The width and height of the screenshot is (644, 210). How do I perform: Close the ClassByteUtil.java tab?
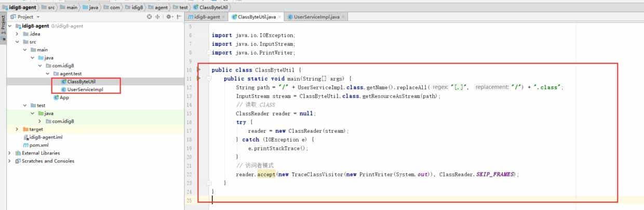click(280, 17)
